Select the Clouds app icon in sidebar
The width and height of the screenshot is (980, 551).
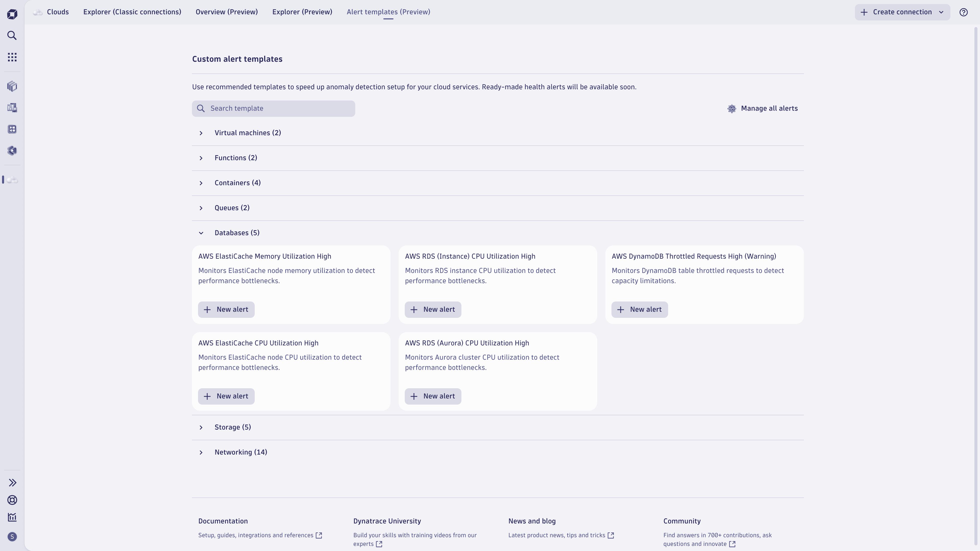[12, 180]
